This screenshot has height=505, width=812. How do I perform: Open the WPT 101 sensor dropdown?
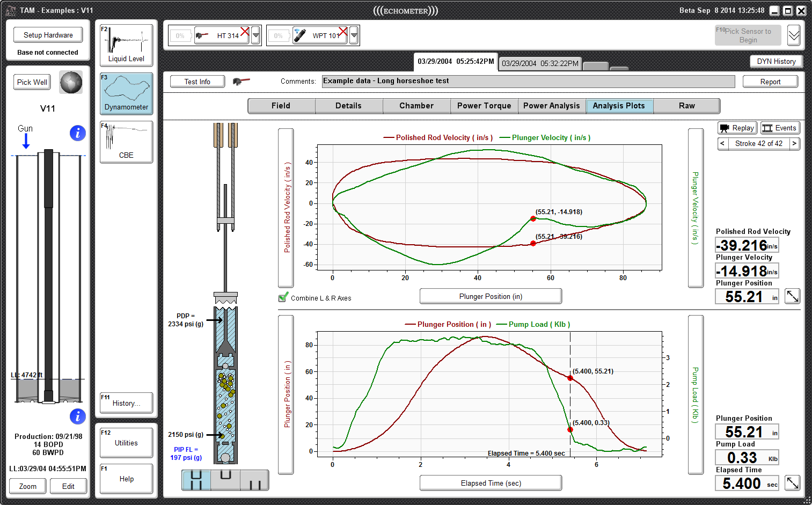[x=354, y=35]
